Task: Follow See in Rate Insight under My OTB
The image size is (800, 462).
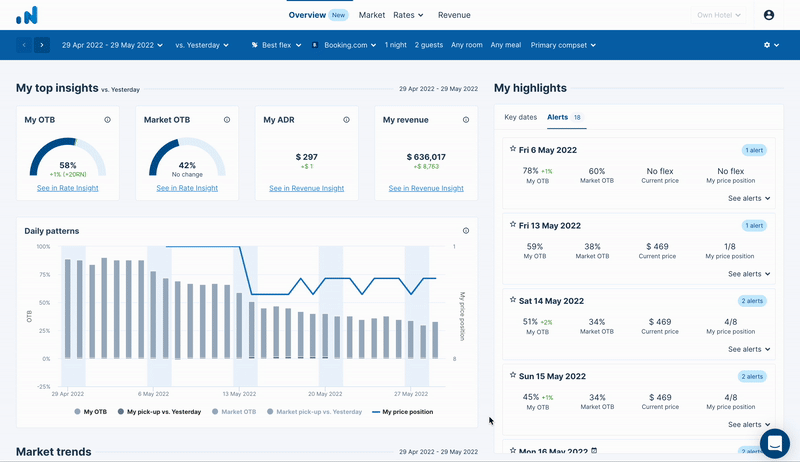Action: click(x=68, y=188)
